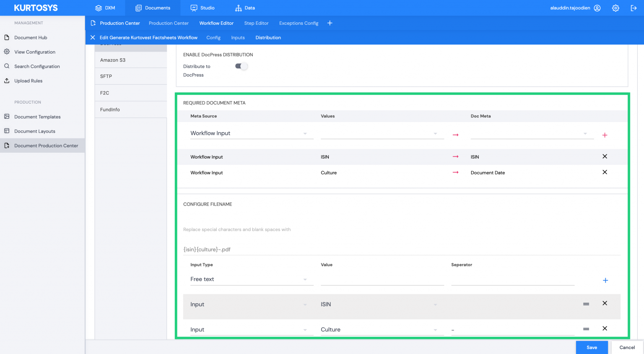The width and height of the screenshot is (644, 354).
Task: Add new tab with plus icon
Action: point(330,23)
